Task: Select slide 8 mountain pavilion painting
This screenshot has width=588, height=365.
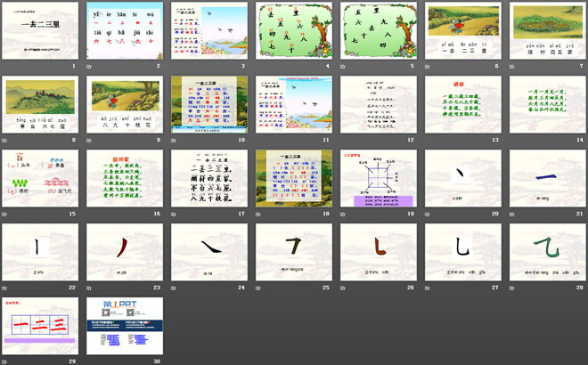Action: [40, 104]
